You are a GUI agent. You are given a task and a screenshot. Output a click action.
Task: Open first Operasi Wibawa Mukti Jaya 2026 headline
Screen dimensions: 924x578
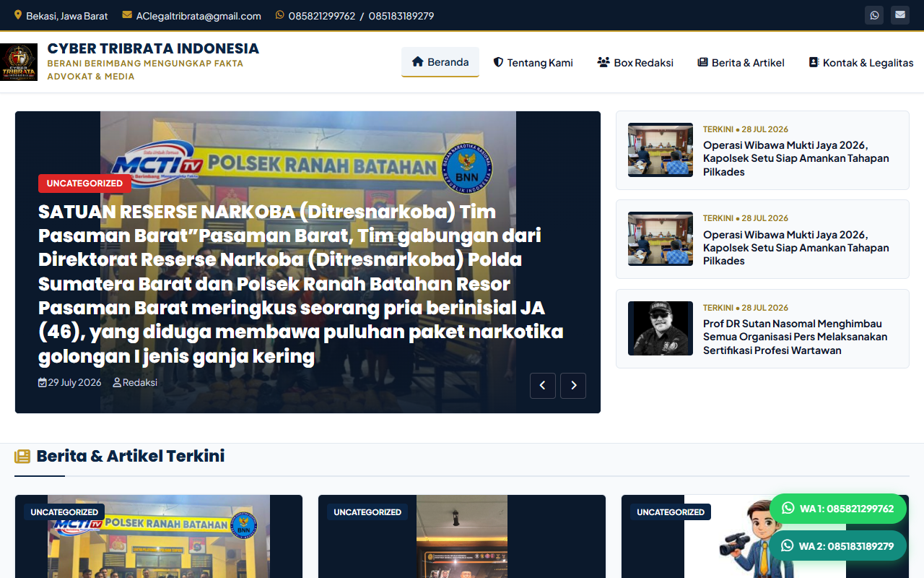[x=796, y=158]
